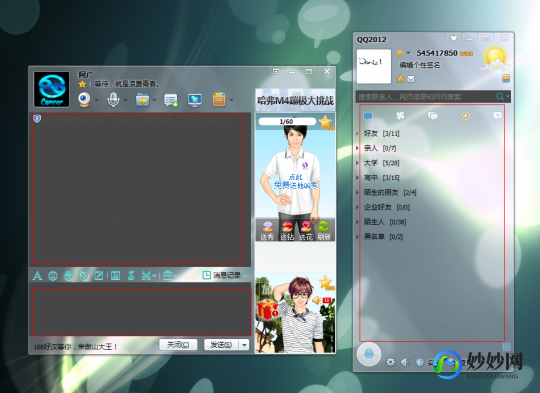Viewport: 540px width, 393px height.
Task: Mute sounds with the speaker icon
Action: 405,362
